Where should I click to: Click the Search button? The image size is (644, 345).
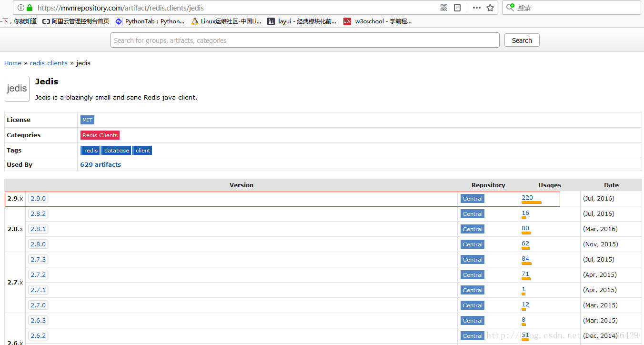(x=522, y=41)
